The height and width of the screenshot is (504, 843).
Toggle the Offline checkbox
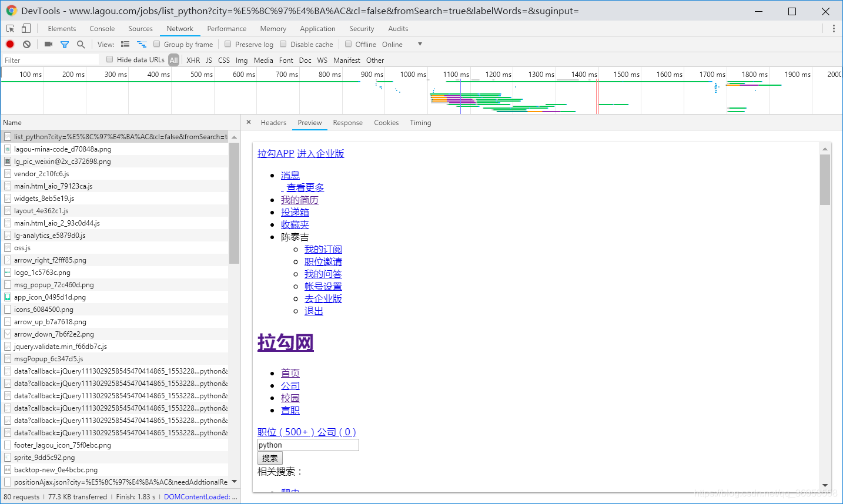click(349, 44)
